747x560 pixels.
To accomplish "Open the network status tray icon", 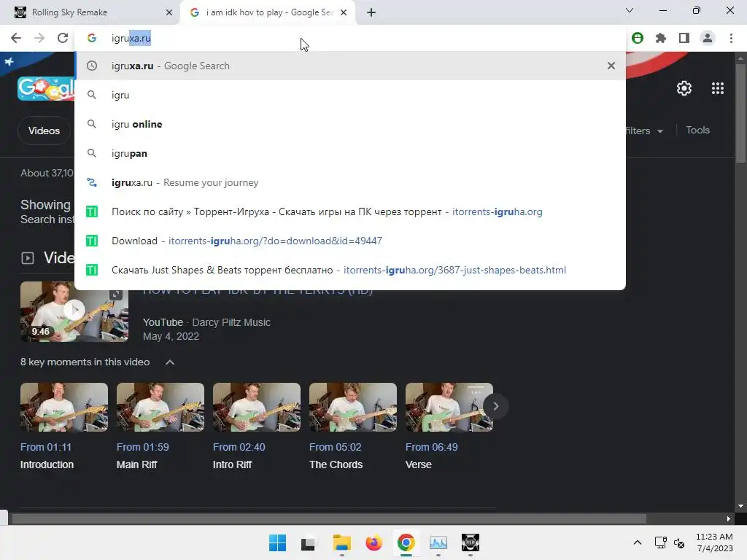I will click(x=660, y=542).
